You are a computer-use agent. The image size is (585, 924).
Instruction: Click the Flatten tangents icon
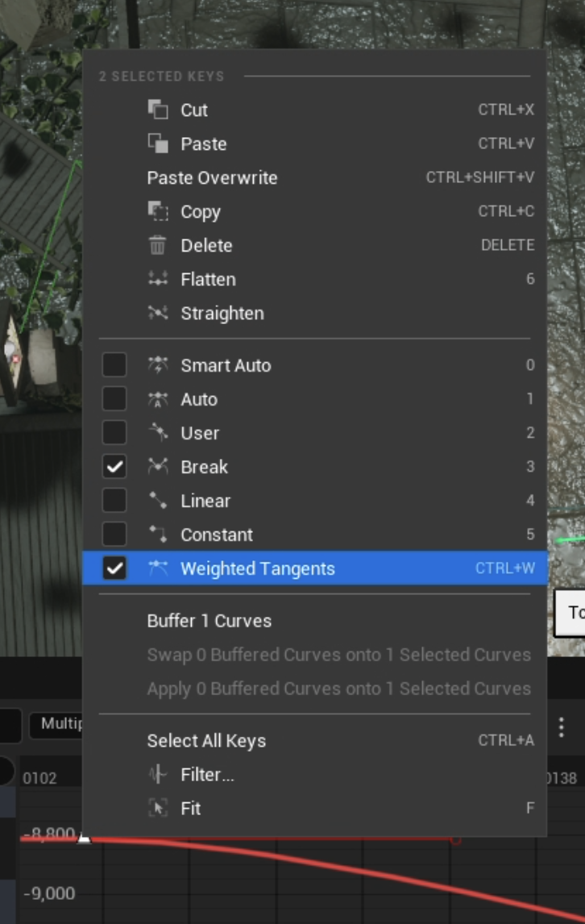coord(158,279)
